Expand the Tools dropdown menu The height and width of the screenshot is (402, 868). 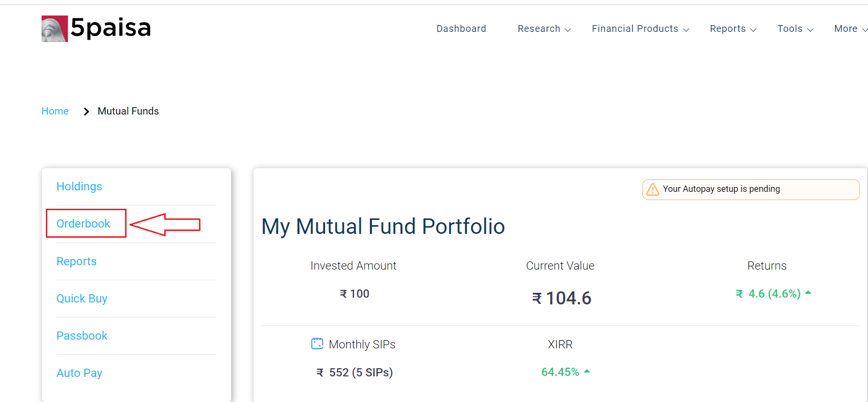pos(795,29)
